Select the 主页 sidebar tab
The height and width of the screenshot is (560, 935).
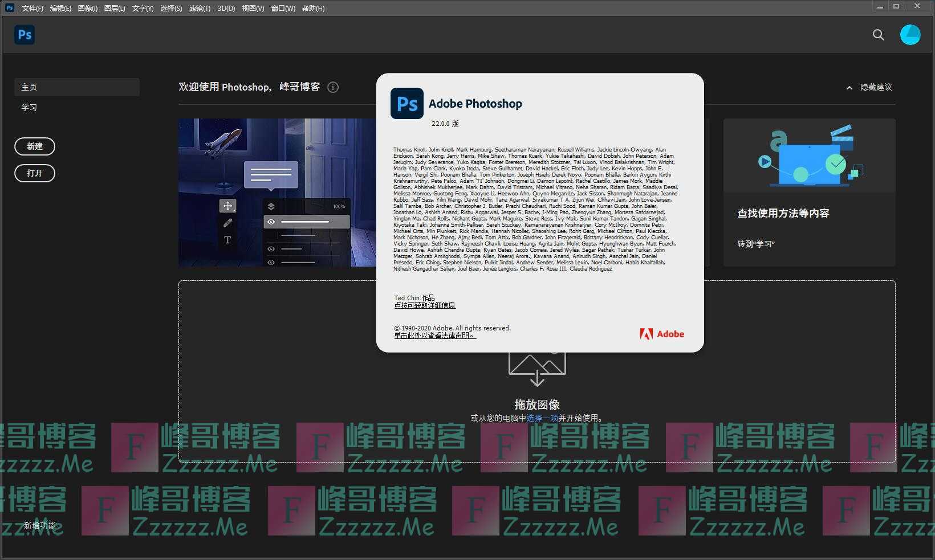tap(77, 87)
